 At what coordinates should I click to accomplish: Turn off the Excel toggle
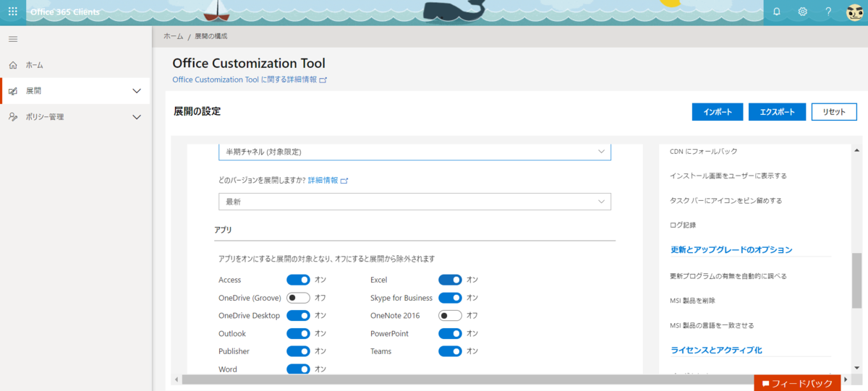[x=450, y=280]
